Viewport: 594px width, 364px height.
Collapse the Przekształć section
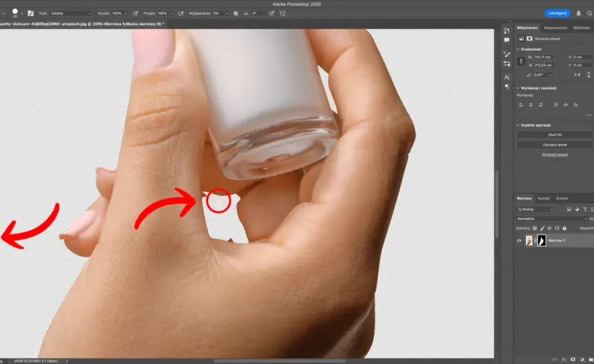[518, 49]
